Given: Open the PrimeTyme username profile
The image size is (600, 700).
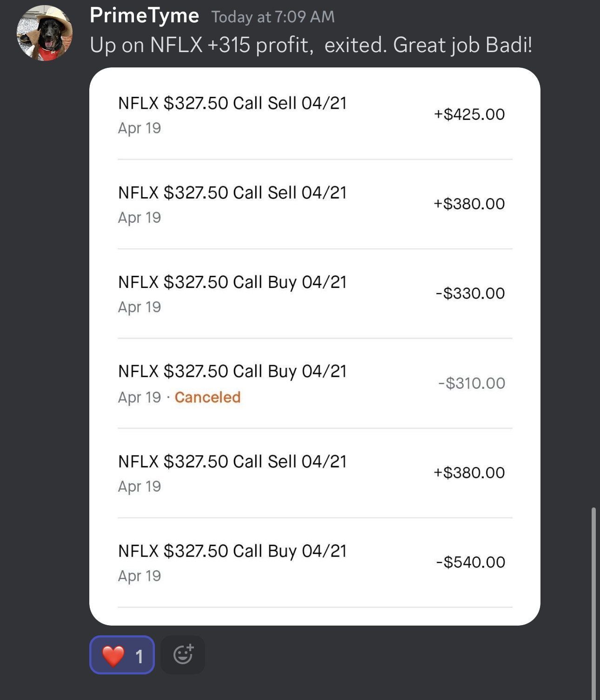Looking at the screenshot, I should pyautogui.click(x=144, y=16).
